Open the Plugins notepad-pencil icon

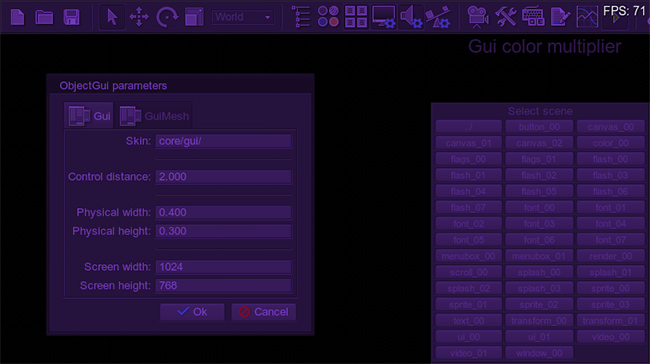pyautogui.click(x=560, y=17)
